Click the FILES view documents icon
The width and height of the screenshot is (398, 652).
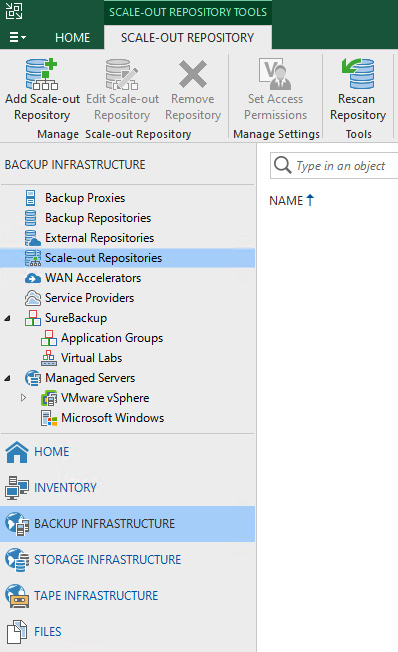pyautogui.click(x=17, y=632)
